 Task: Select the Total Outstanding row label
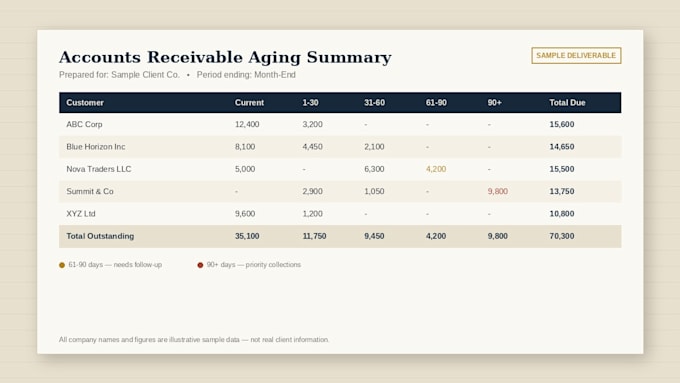coord(100,236)
